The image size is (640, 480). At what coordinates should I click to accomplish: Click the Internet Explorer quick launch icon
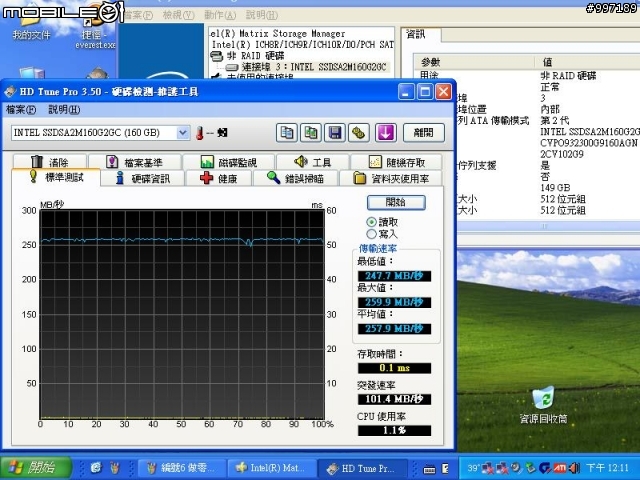pyautogui.click(x=96, y=468)
